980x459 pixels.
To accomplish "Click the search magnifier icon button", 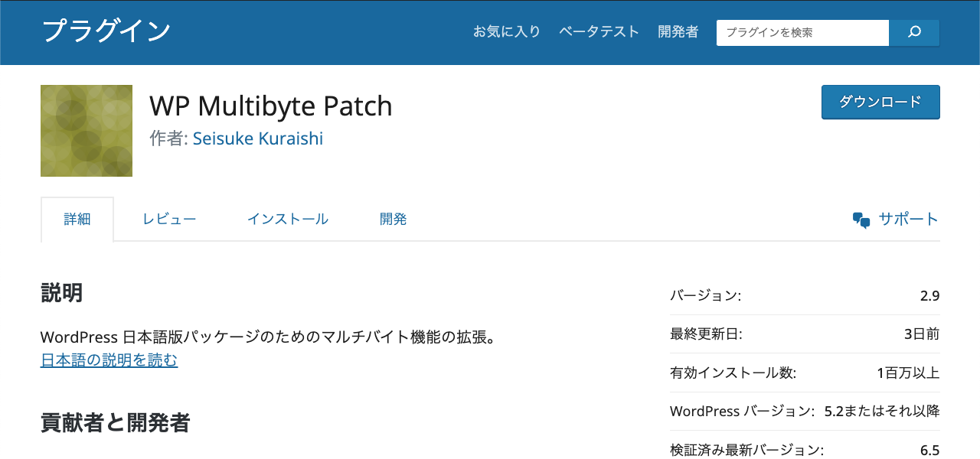I will [914, 33].
